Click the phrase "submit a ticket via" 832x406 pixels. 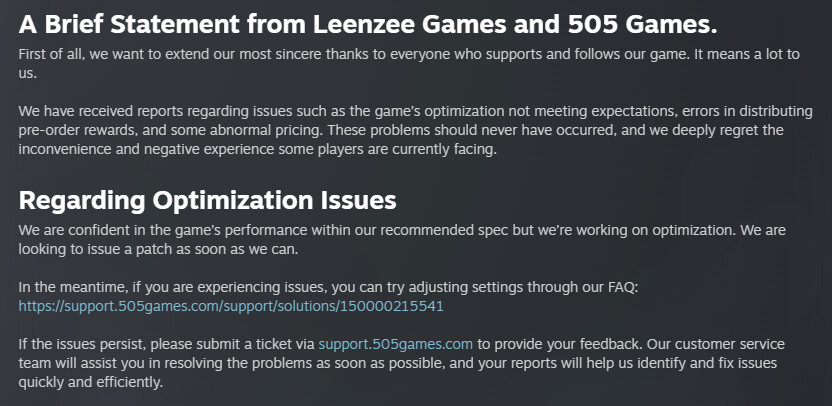[x=256, y=344]
